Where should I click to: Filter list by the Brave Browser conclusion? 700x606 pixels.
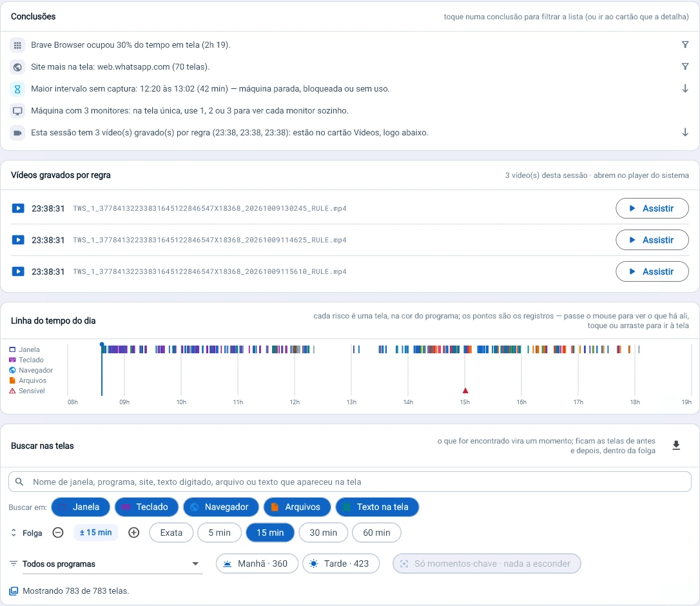[x=685, y=44]
